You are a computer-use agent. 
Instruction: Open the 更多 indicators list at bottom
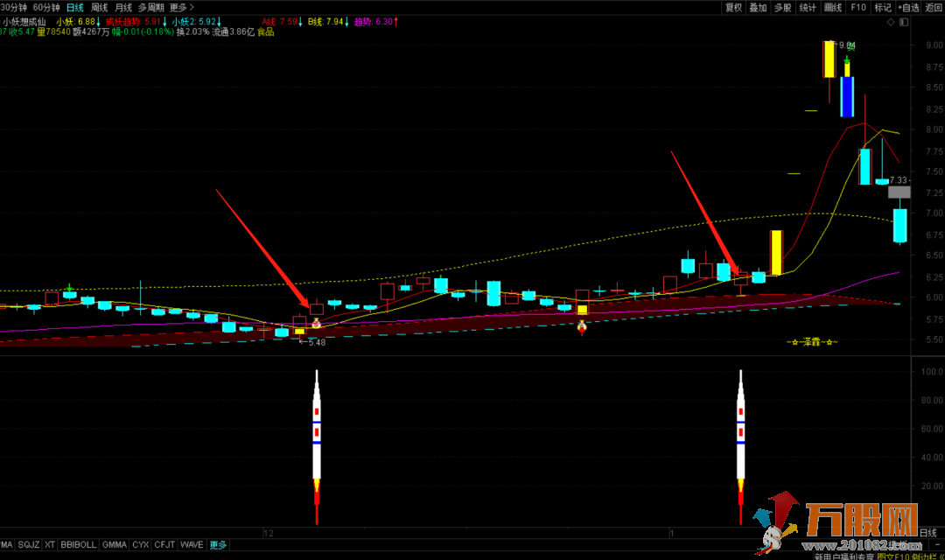pos(218,545)
